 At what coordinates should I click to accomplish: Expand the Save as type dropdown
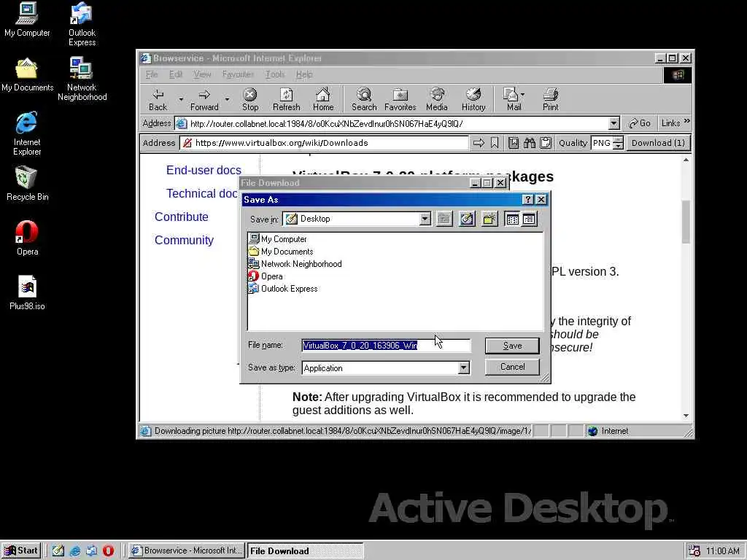point(463,368)
